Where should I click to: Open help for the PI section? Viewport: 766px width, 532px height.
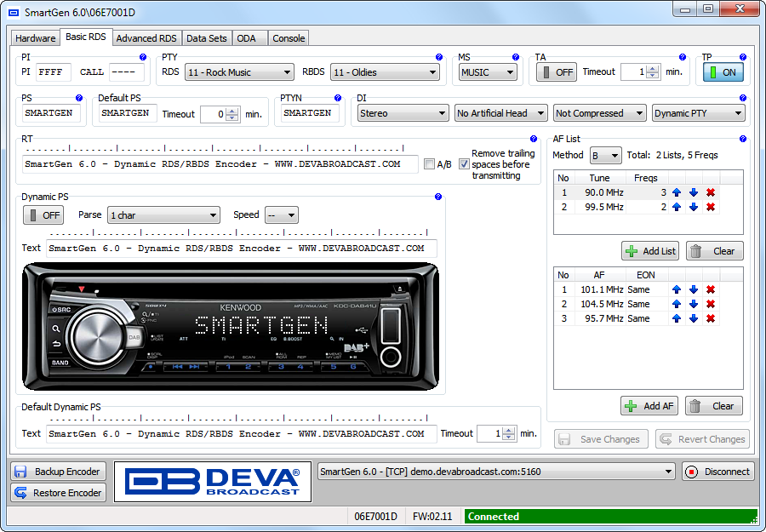click(x=143, y=57)
